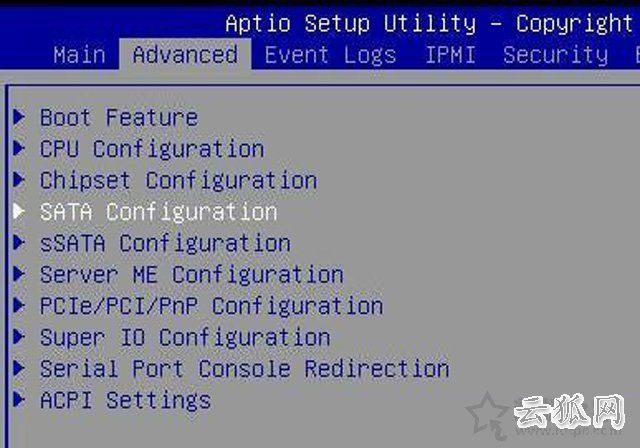Expand the arrow beside Chipset Configuration

19,180
